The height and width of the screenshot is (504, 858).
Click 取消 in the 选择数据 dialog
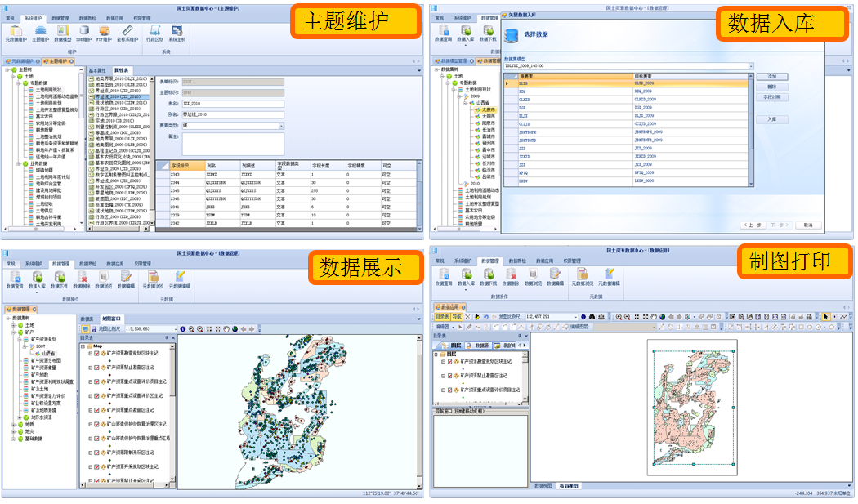pyautogui.click(x=807, y=225)
